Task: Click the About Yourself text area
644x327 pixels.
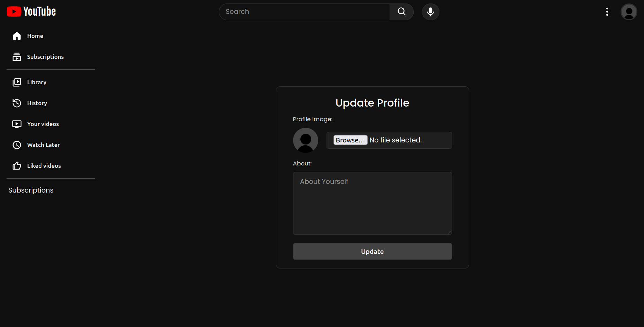Action: click(x=372, y=203)
